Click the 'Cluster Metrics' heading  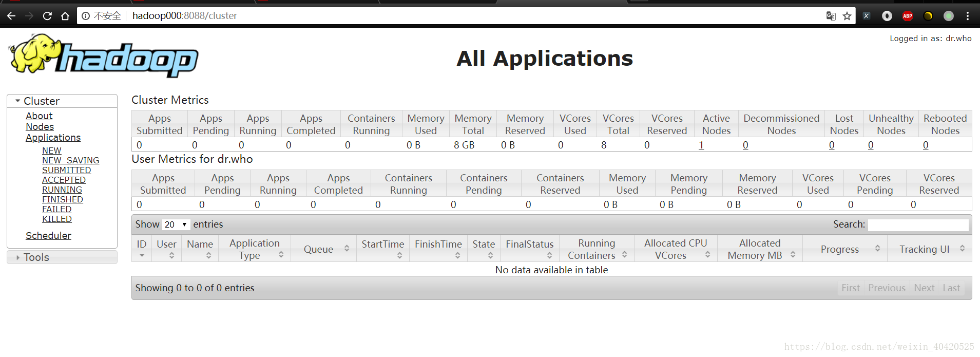point(170,100)
